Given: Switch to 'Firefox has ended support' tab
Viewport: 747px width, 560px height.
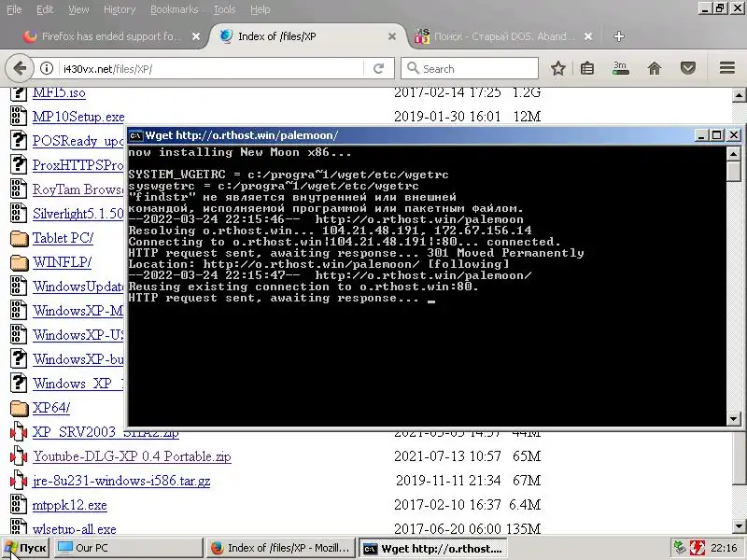Looking at the screenshot, I should click(x=110, y=36).
